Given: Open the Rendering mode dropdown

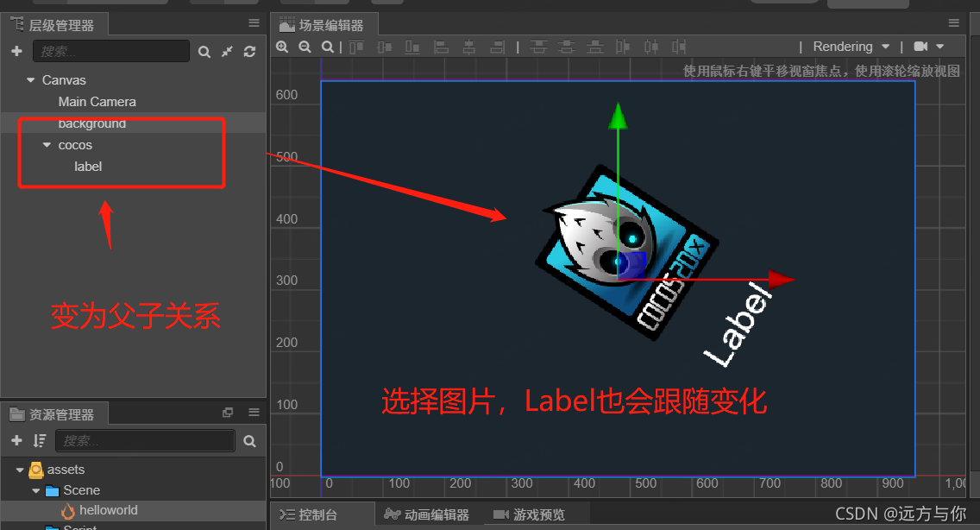Looking at the screenshot, I should (851, 47).
